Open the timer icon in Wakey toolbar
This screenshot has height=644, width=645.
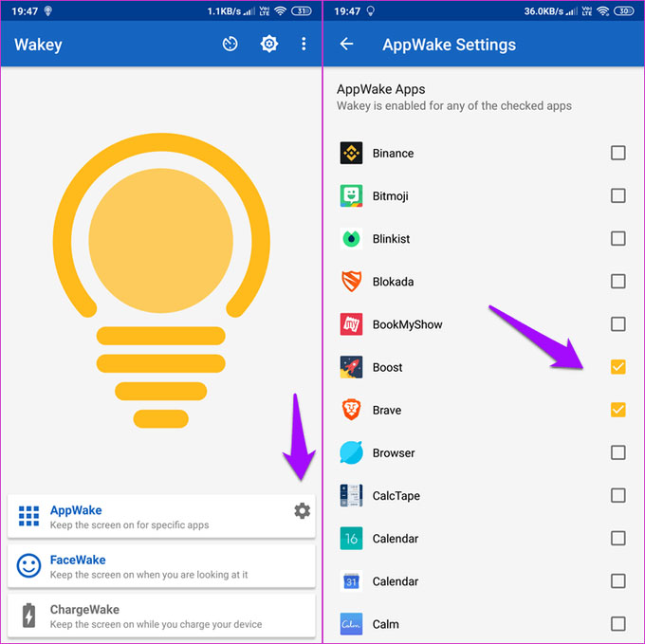coord(230,44)
